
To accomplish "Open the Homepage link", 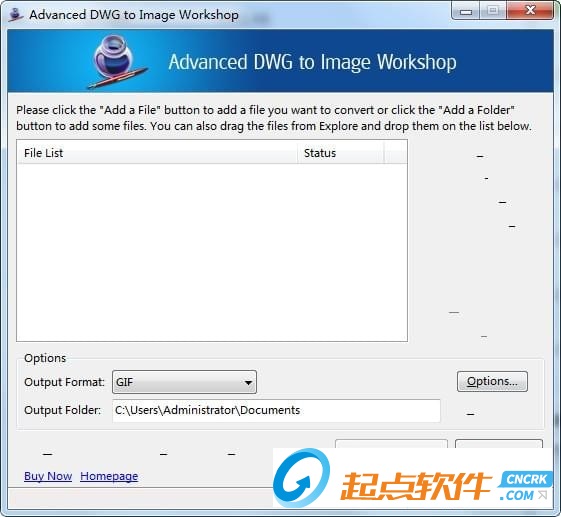I will 109,476.
